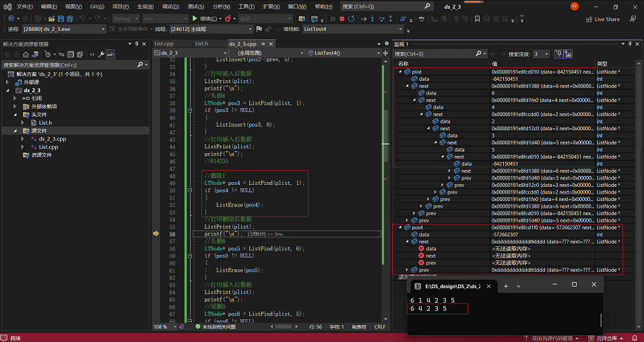This screenshot has width=644, height=342.
Task: Expand the 外部依赖项 node
Action: click(x=15, y=107)
